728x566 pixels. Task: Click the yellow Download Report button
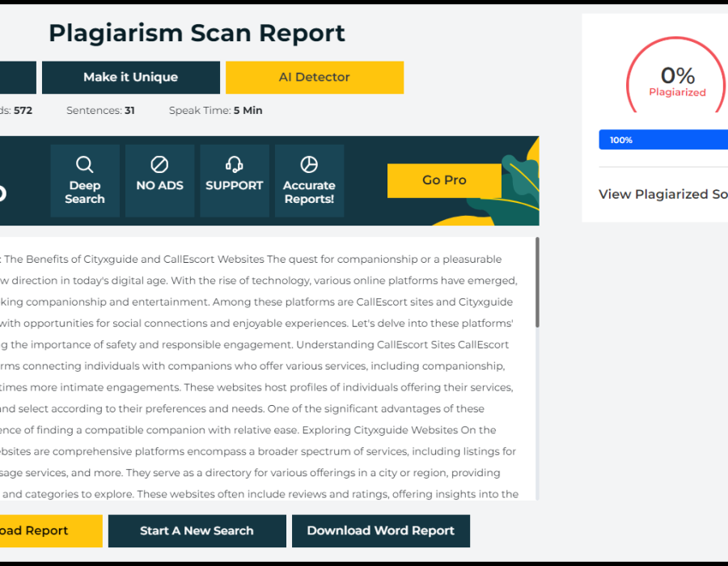click(50, 531)
